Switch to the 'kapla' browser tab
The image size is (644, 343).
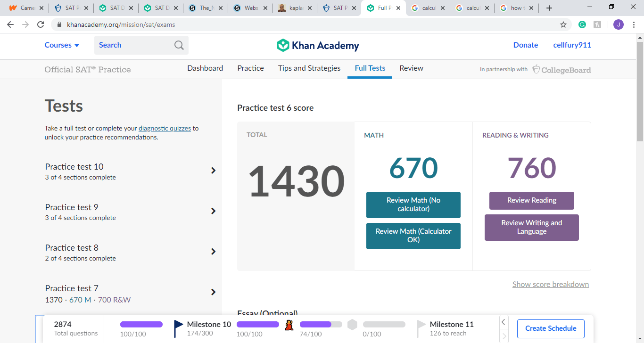[x=295, y=8]
